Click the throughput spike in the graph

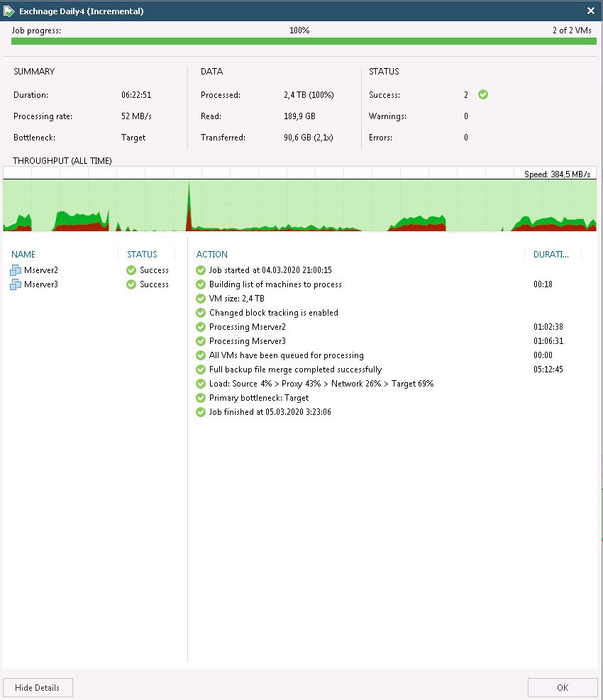point(189,206)
